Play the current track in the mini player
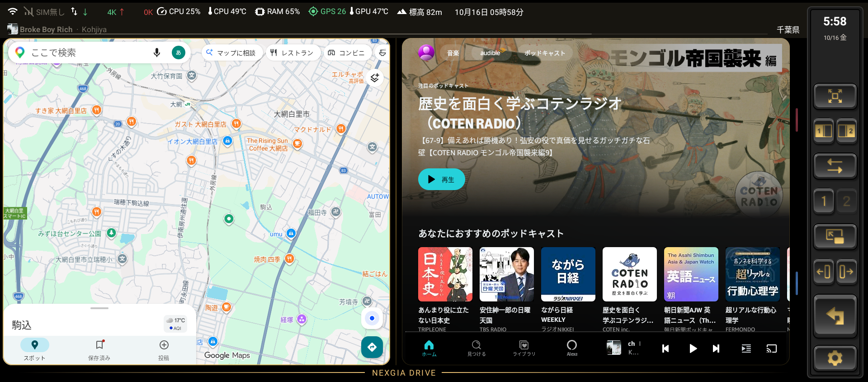The height and width of the screenshot is (382, 868). tap(693, 349)
